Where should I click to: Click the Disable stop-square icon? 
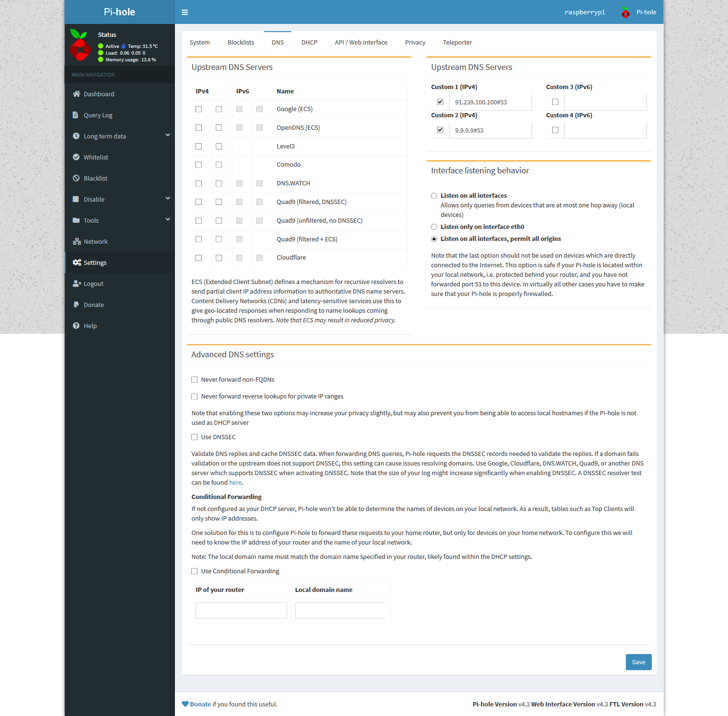(x=76, y=199)
